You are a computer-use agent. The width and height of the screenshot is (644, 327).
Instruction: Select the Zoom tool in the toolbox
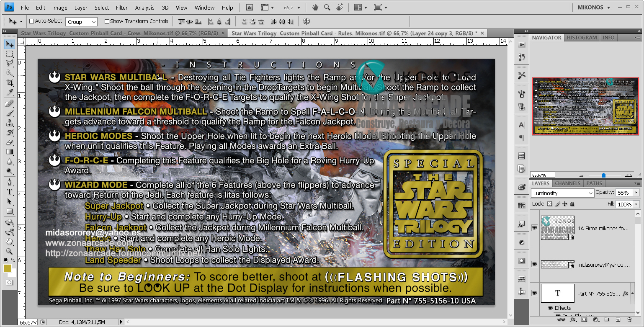coord(10,252)
